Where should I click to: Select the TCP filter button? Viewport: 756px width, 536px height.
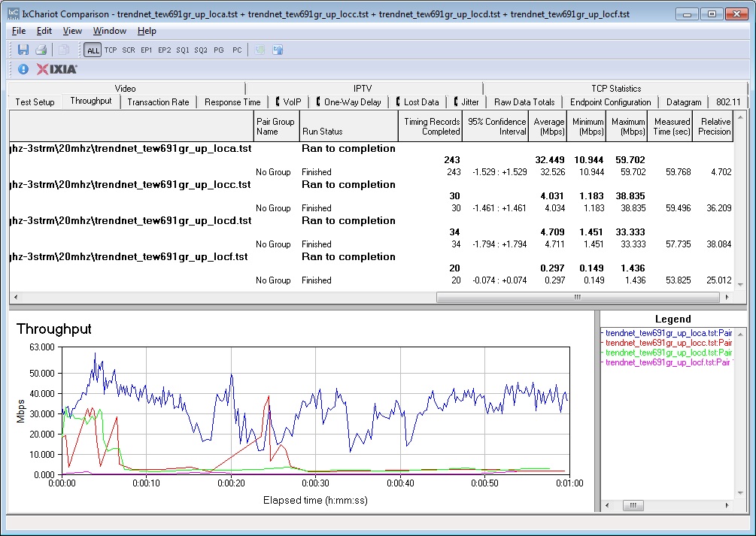click(x=111, y=50)
